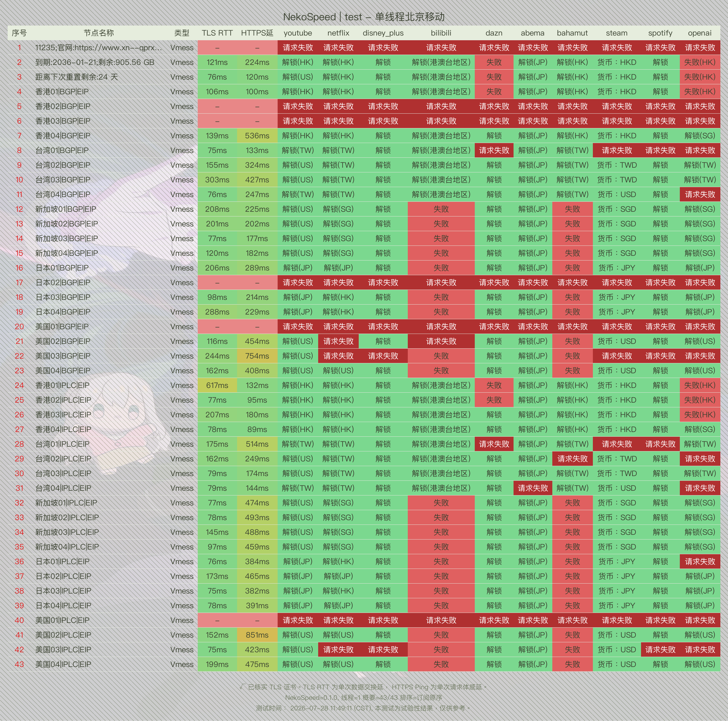Click the 288ms TLS RTT cell
Screen dimensions: 728x721
217,312
